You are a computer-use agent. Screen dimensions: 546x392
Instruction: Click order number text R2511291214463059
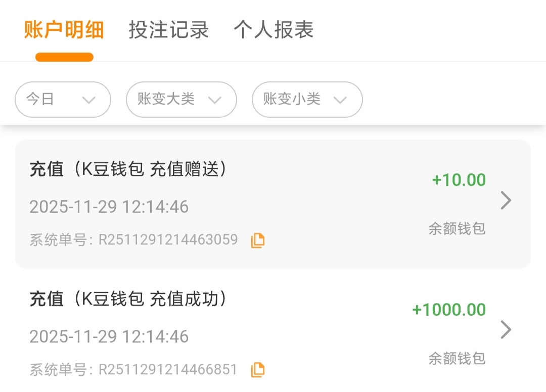(168, 239)
